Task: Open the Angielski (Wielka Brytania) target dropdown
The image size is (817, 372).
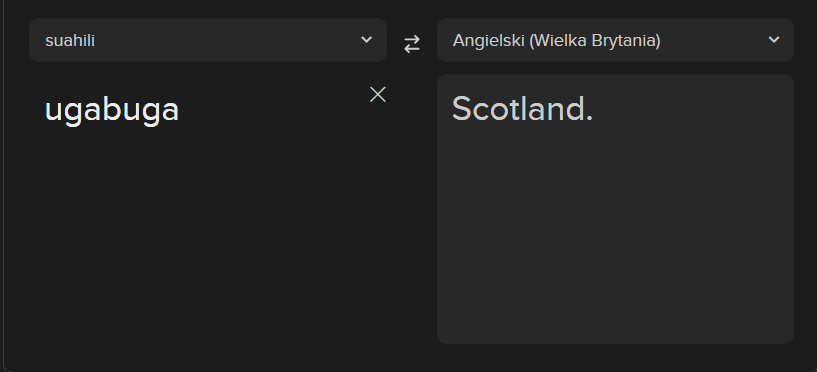Action: point(615,40)
